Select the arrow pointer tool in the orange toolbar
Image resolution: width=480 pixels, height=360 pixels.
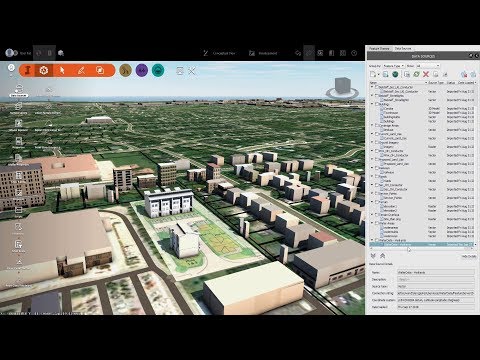[x=62, y=71]
